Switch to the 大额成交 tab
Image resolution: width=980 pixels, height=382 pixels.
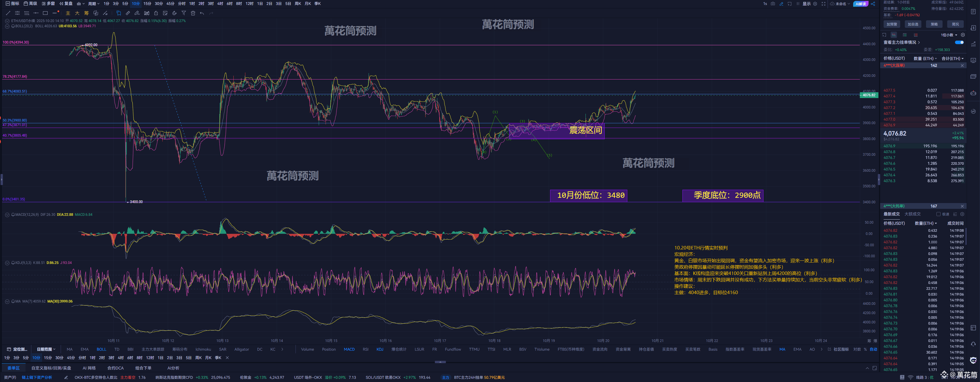pyautogui.click(x=912, y=214)
